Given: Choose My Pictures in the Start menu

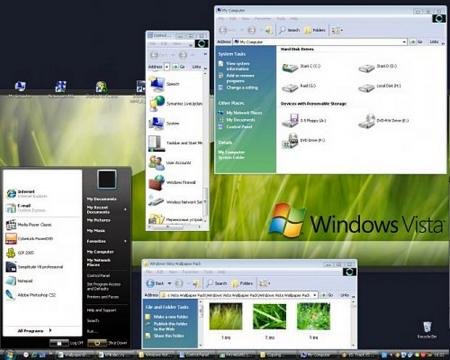Looking at the screenshot, I should (98, 220).
